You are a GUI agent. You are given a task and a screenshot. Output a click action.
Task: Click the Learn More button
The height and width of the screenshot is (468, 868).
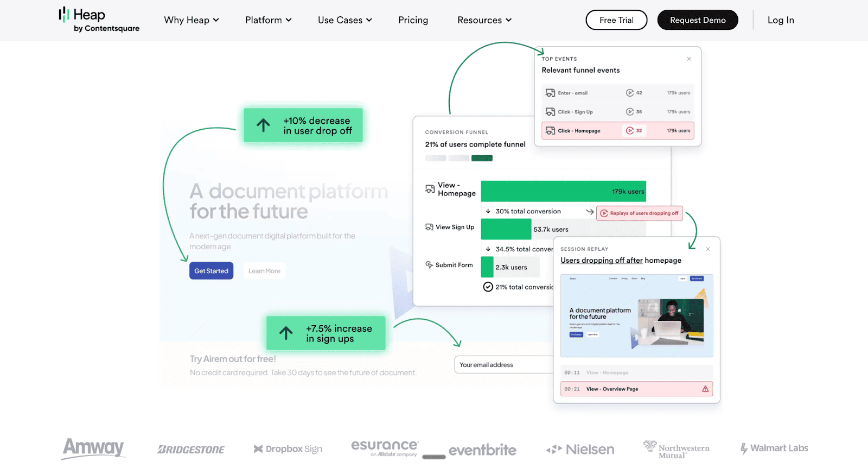(x=264, y=271)
